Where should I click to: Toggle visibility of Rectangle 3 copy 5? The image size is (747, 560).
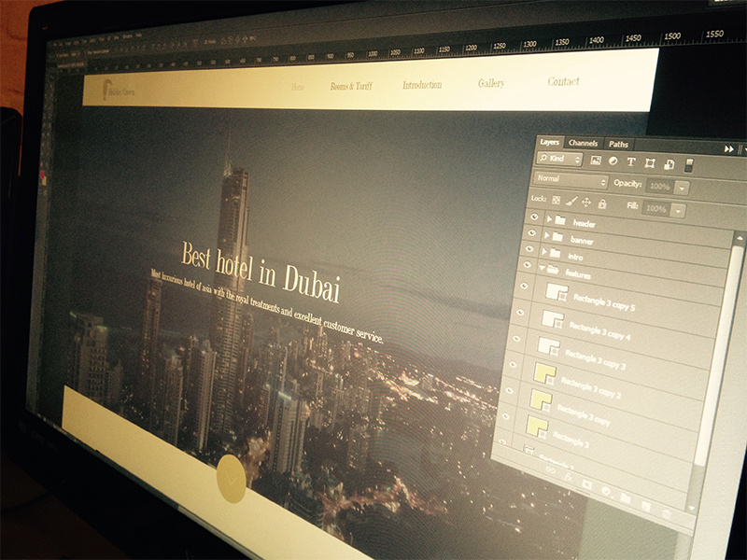pos(524,286)
